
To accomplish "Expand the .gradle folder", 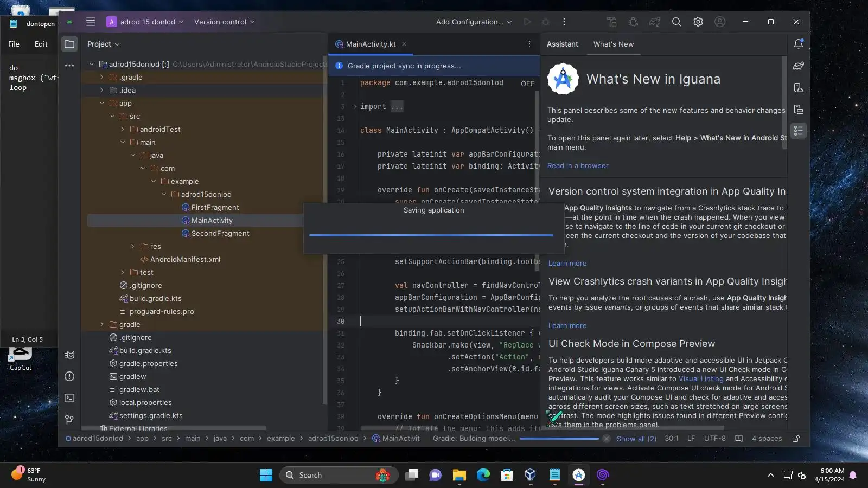I will 101,77.
